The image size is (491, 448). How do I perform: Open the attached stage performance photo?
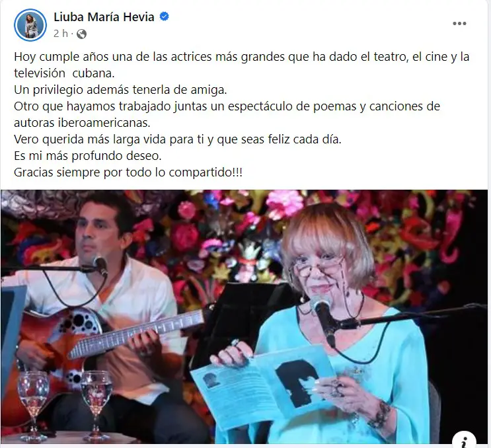tap(244, 317)
